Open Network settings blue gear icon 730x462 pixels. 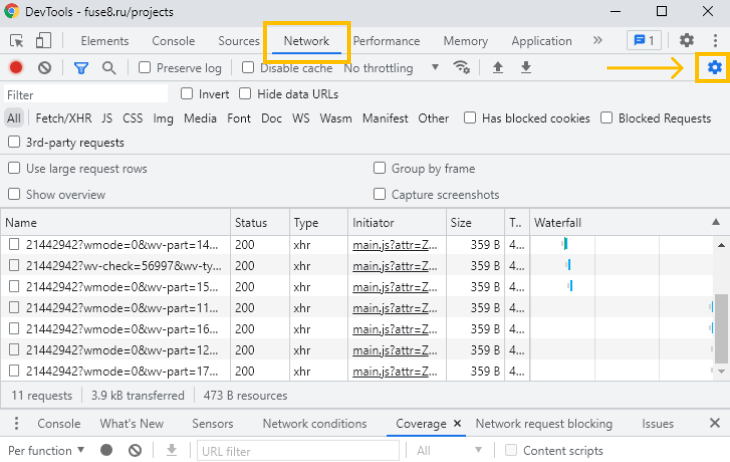pos(714,68)
